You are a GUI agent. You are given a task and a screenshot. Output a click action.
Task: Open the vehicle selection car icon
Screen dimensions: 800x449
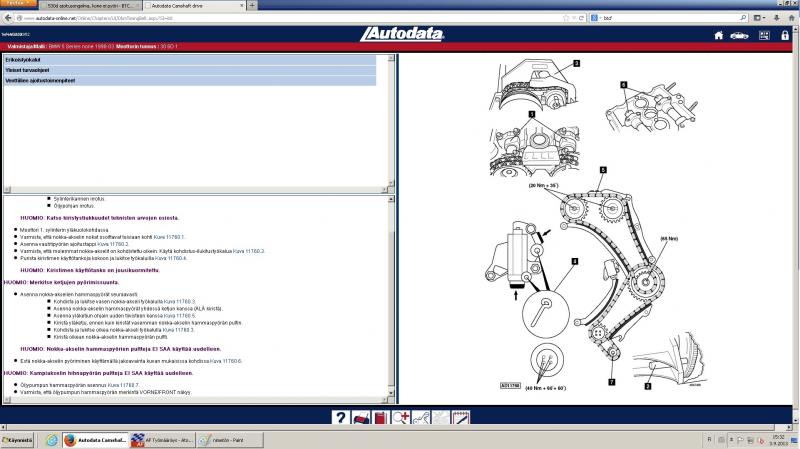click(739, 35)
